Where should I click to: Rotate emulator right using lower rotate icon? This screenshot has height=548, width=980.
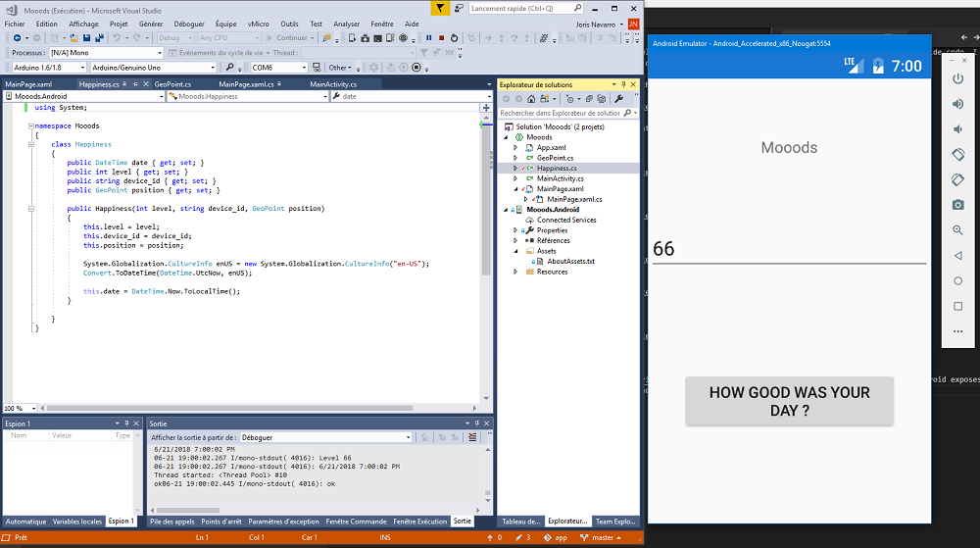point(957,180)
